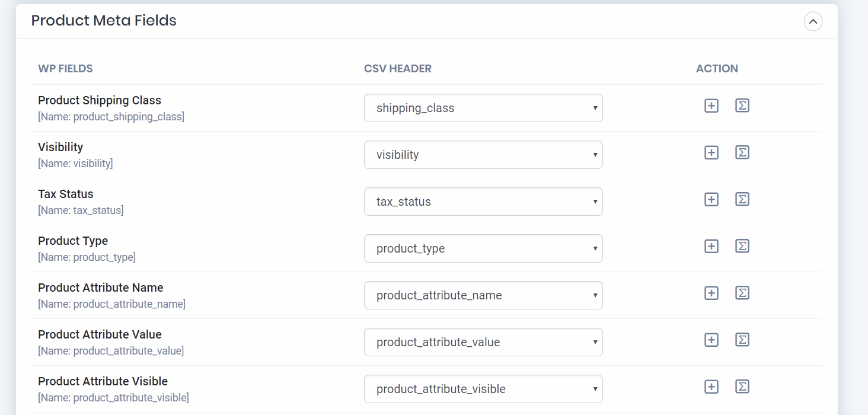Screen dimensions: 868x415
Task: Collapse the Product Meta Fields section
Action: (813, 22)
